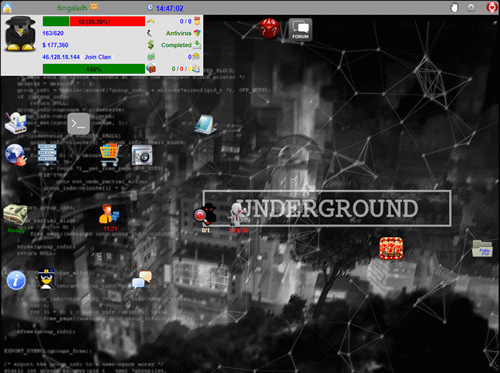Click the Join Clan link
500x373 pixels.
pos(98,57)
